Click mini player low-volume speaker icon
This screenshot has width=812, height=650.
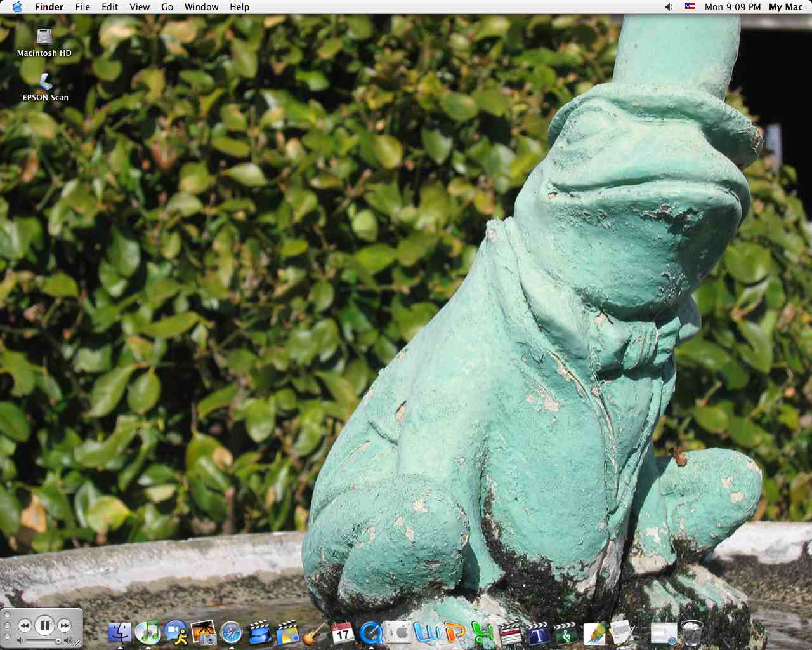click(x=20, y=641)
